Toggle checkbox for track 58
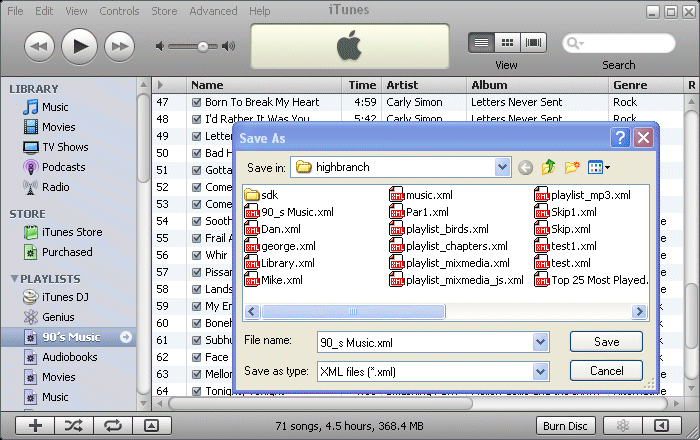Screen dimensions: 700x440 [196, 290]
